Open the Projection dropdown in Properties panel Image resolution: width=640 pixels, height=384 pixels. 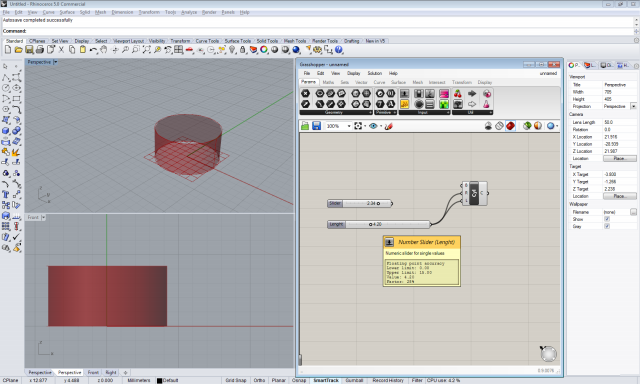coord(633,106)
